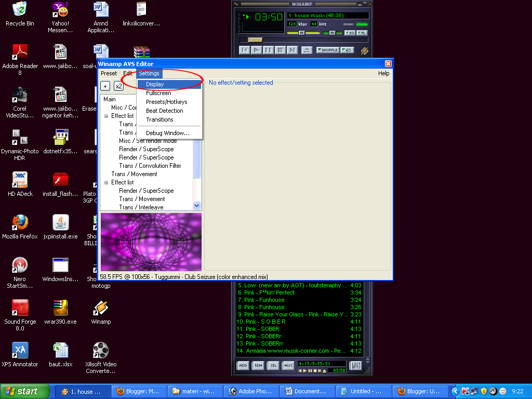
Task: Toggle the EQ equalizer window button
Action: click(350, 33)
